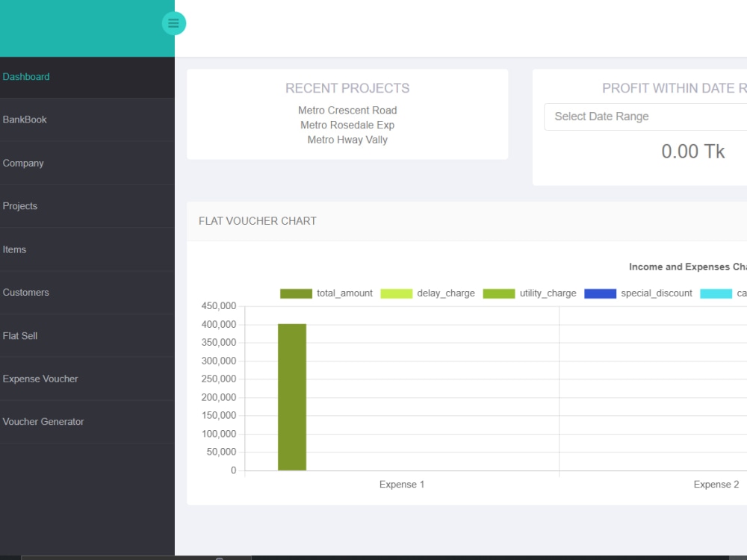Toggle utility_charge legend swatch
The height and width of the screenshot is (560, 747).
[499, 293]
